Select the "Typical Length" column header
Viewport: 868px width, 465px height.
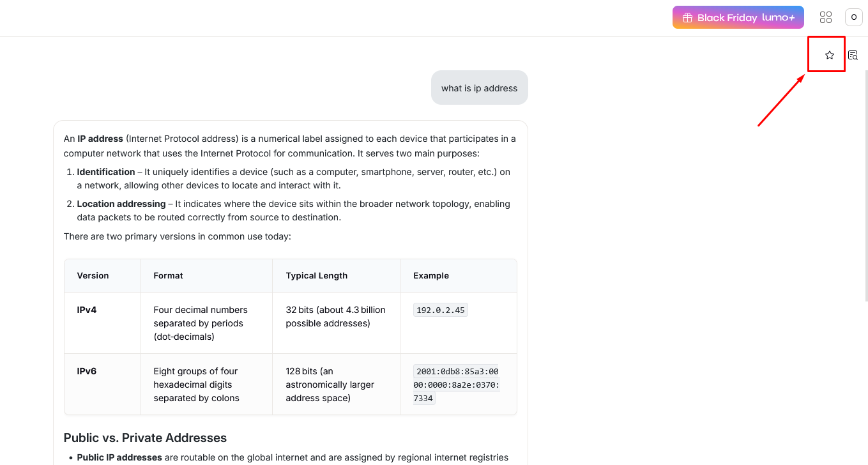coord(317,276)
